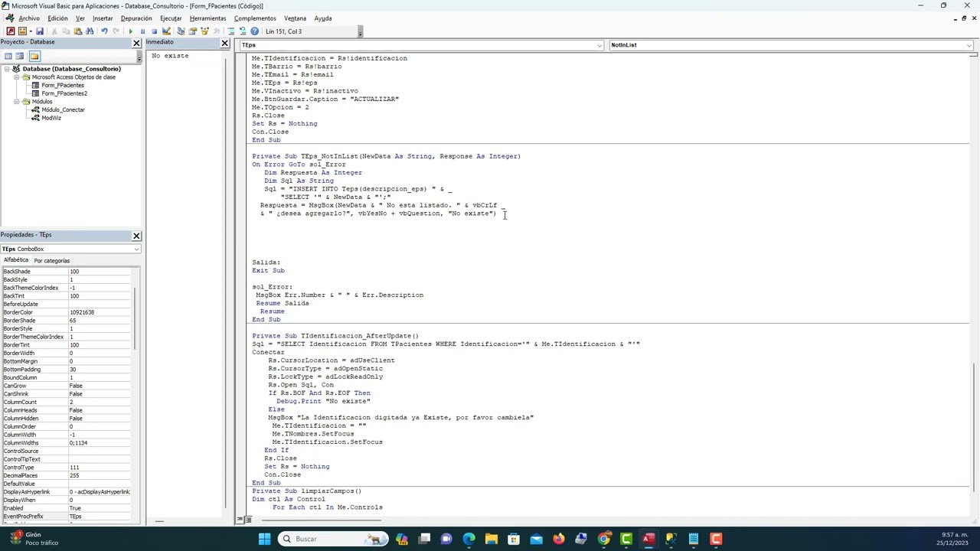The width and height of the screenshot is (980, 551).
Task: Open the Project Explorer toolbar icon
Action: [x=181, y=31]
